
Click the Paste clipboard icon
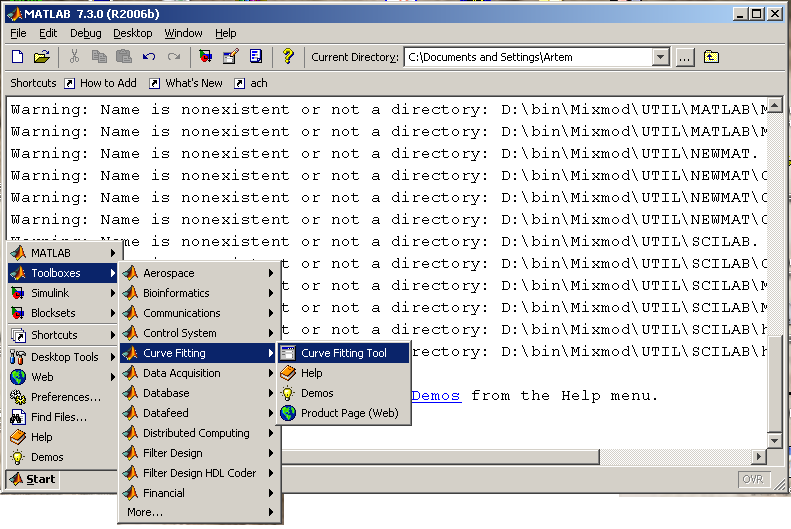tap(124, 57)
